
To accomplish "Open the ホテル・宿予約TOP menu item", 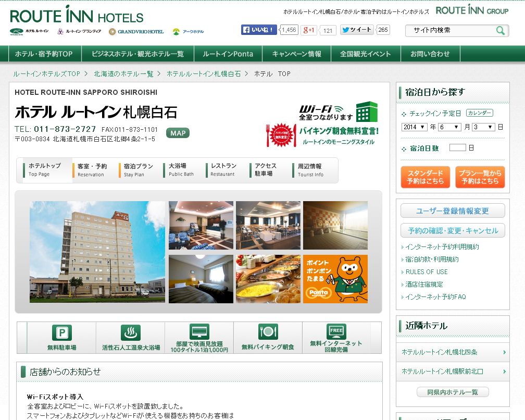I will (44, 54).
